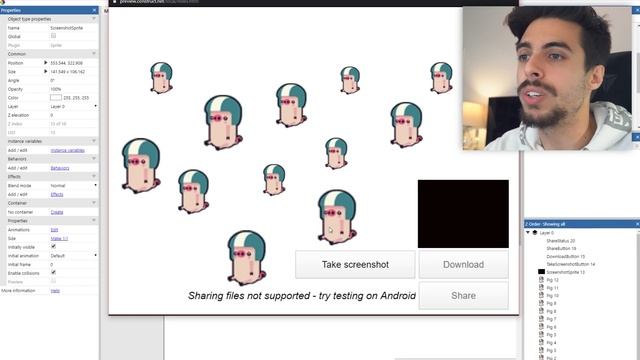This screenshot has width=640, height=360.
Task: Click the 'Sharing files not supported' status text
Action: [302, 296]
